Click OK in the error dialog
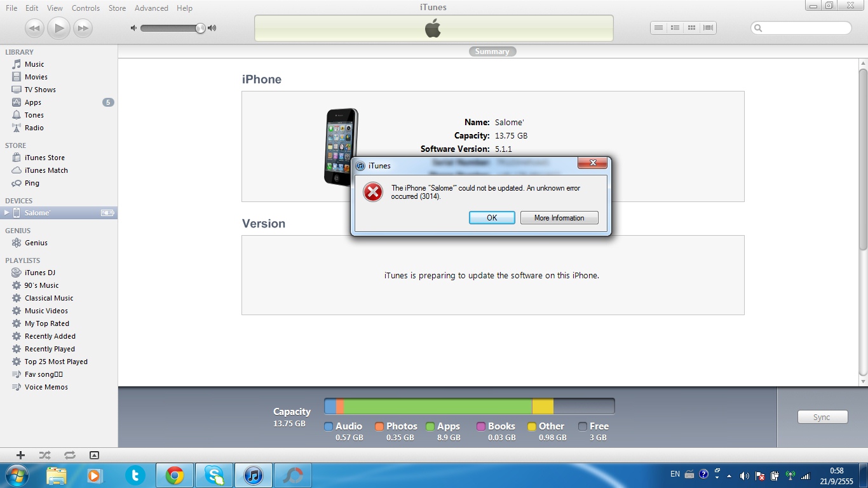 coord(492,217)
